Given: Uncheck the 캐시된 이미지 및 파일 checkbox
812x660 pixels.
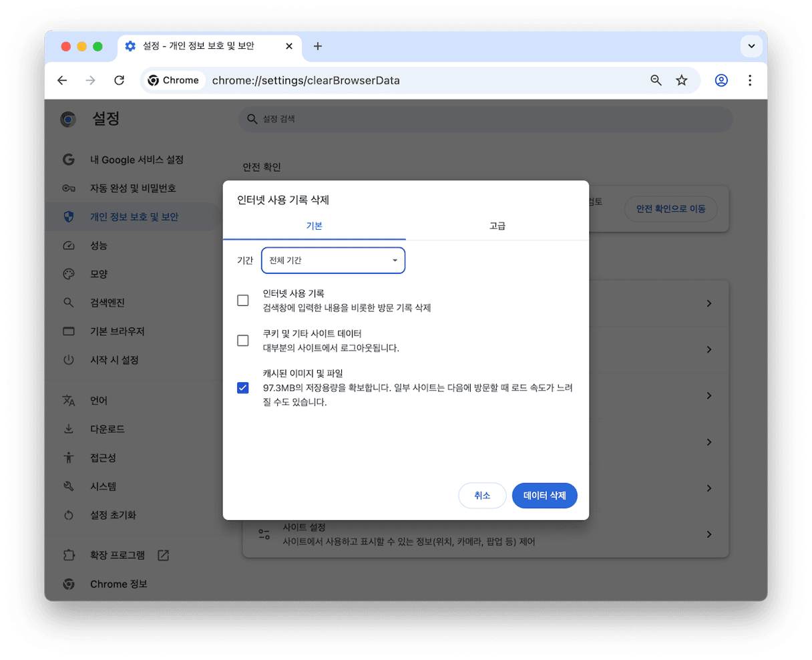Looking at the screenshot, I should [243, 387].
